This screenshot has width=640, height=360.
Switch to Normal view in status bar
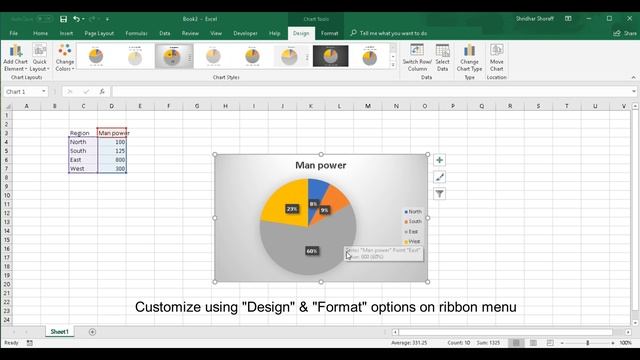[516, 343]
